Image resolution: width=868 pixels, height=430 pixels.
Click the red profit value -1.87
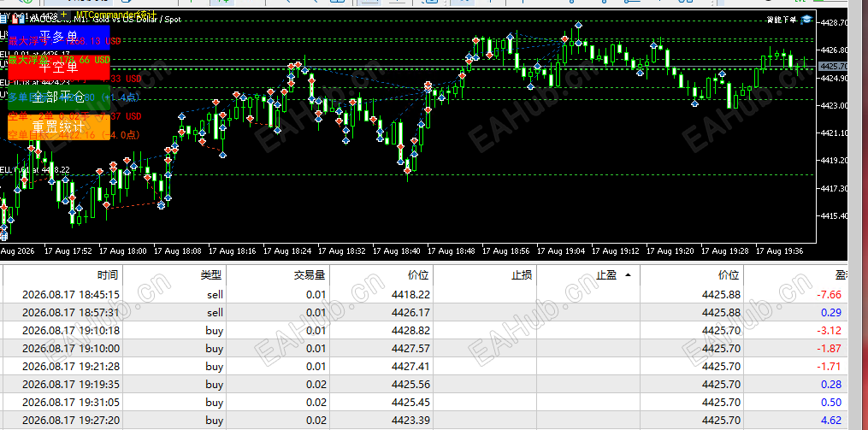[x=829, y=349]
